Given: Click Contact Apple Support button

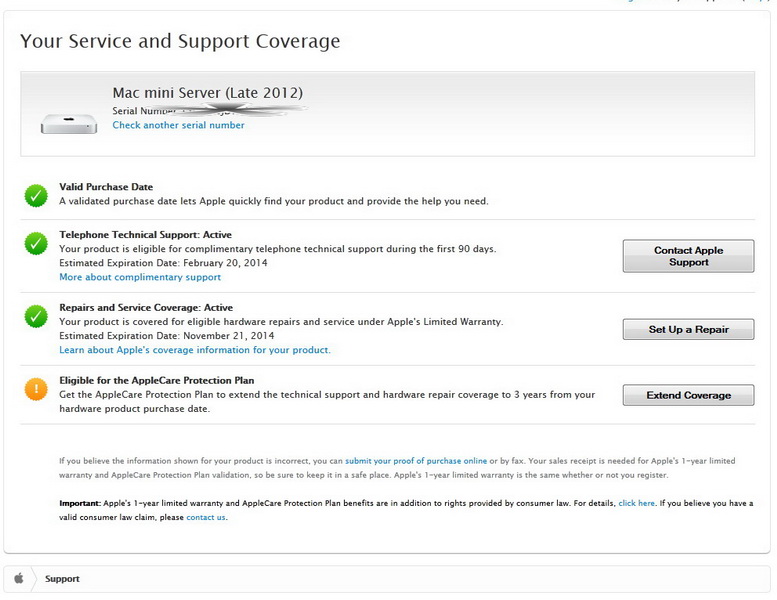Looking at the screenshot, I should coord(688,256).
